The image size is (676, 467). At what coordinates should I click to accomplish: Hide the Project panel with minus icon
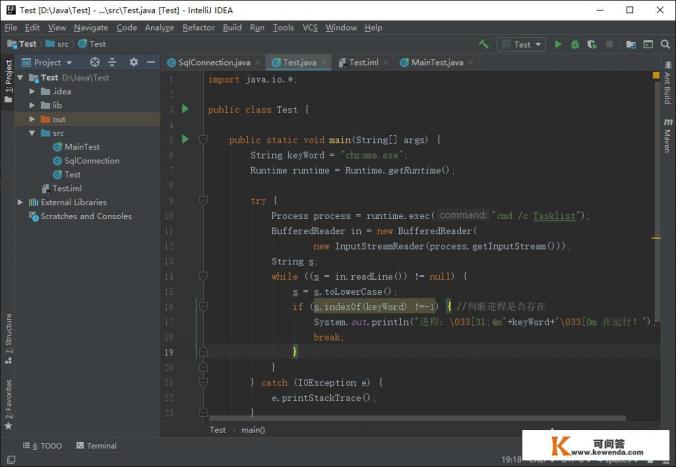(151, 62)
